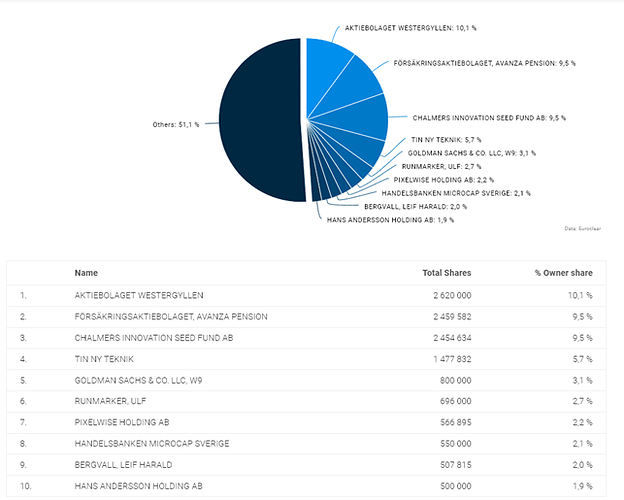Click the 3,1 % owner share cell

pos(583,380)
